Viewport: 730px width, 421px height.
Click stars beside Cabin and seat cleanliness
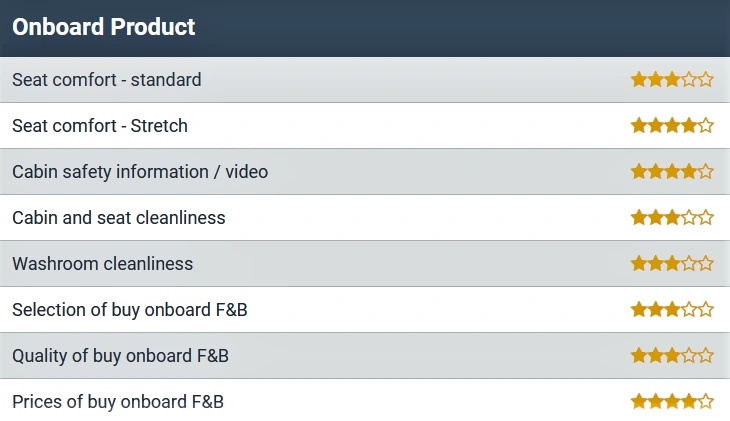tap(672, 217)
